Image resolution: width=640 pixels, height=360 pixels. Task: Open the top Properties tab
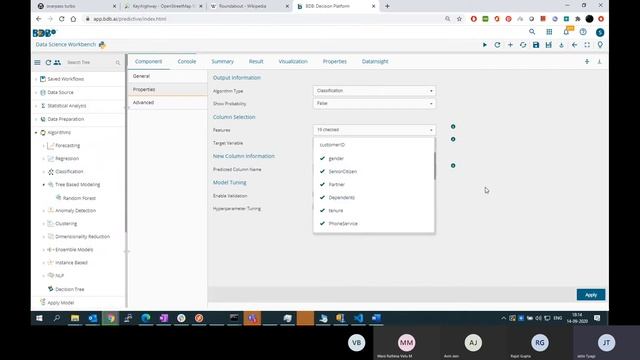pos(335,62)
